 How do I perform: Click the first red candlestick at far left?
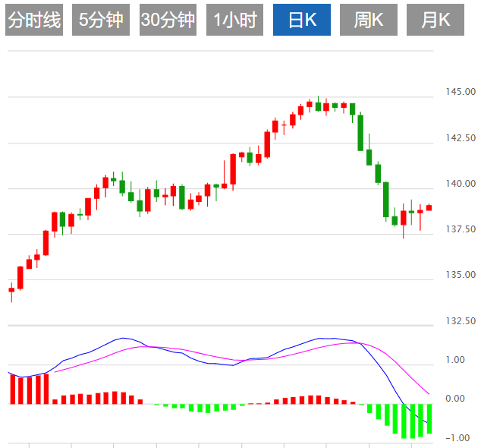(x=11, y=292)
